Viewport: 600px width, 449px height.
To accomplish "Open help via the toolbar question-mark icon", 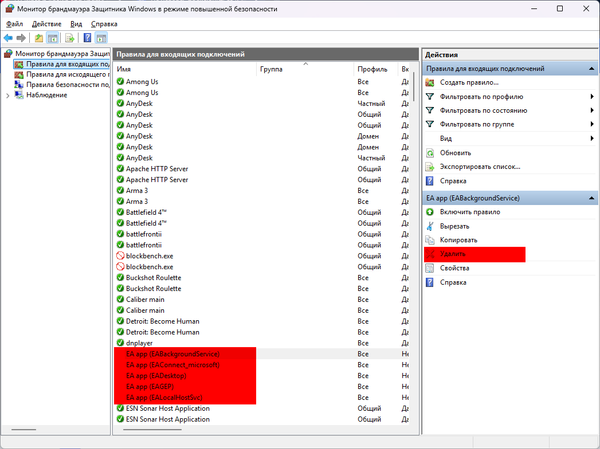I will click(x=87, y=38).
